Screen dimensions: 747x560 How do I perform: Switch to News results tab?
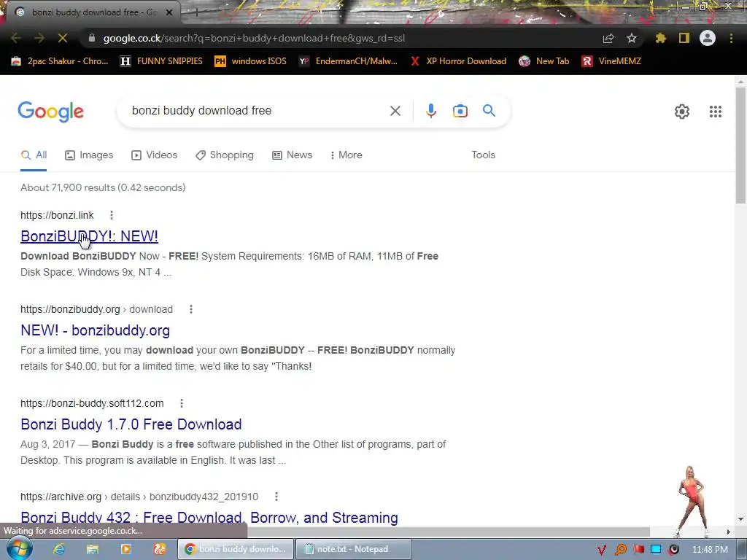[x=292, y=155]
